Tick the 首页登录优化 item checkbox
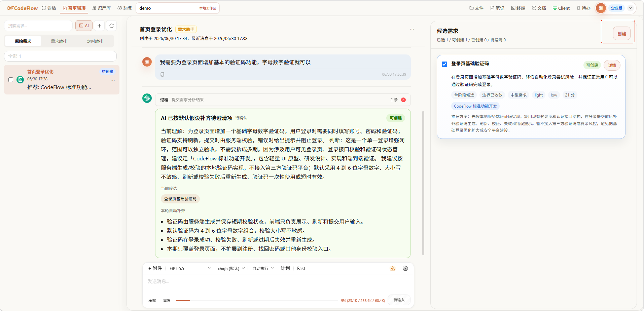This screenshot has width=644, height=311. pos(11,80)
